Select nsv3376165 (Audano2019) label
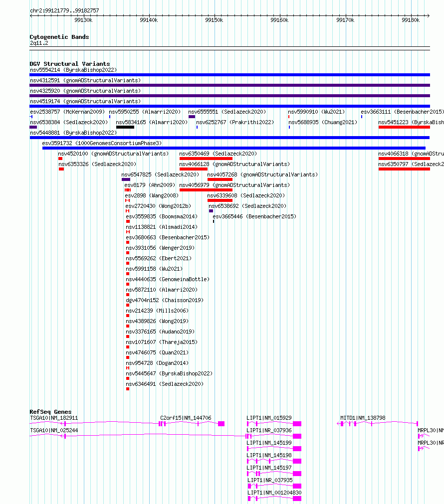The height and width of the screenshot is (504, 444). tap(160, 332)
